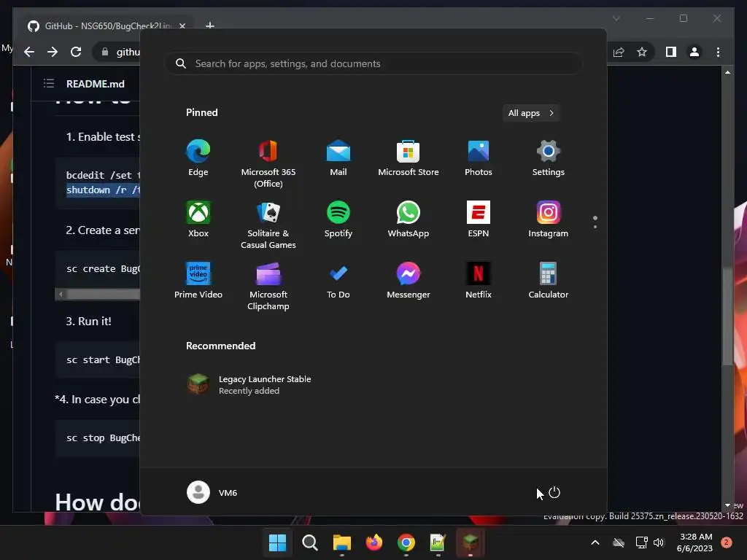Click Chrome's forward arrow

[53, 52]
